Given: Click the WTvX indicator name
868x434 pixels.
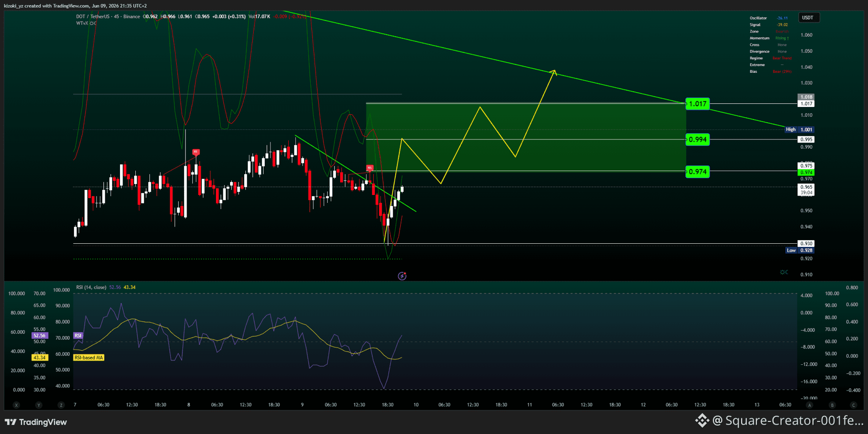Looking at the screenshot, I should [82, 23].
